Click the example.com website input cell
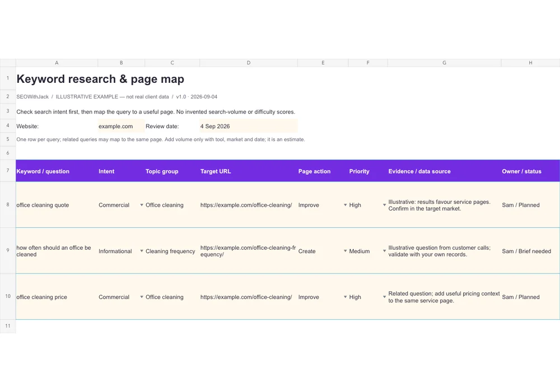 (121, 126)
